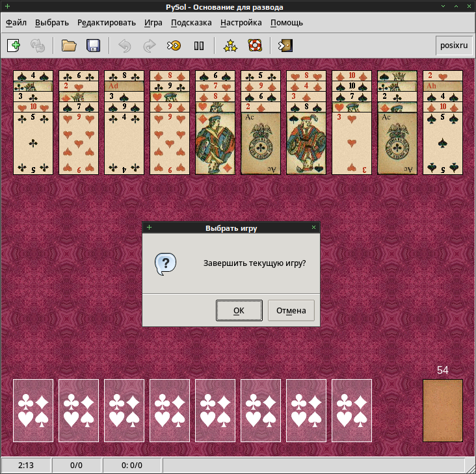This screenshot has height=474, width=476.
Task: Click the autodrop toolbar icon
Action: click(174, 46)
